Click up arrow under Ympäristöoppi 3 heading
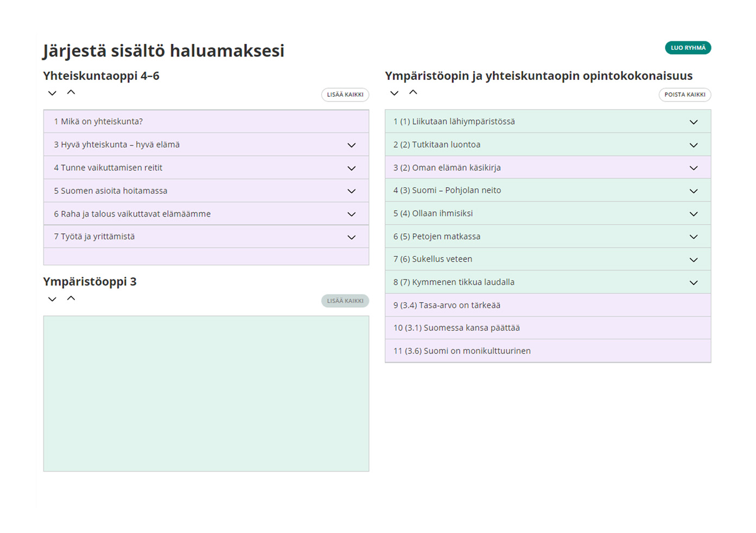Image resolution: width=756 pixels, height=533 pixels. pyautogui.click(x=71, y=299)
